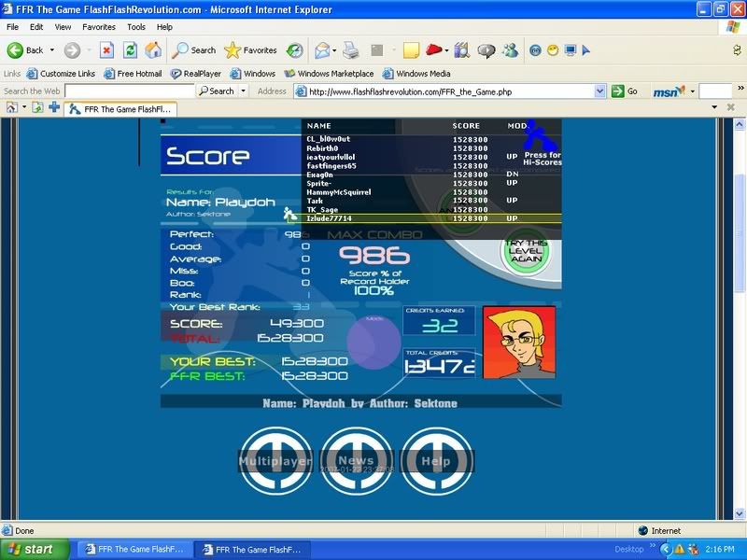Open the game Help circle button

coord(436,461)
